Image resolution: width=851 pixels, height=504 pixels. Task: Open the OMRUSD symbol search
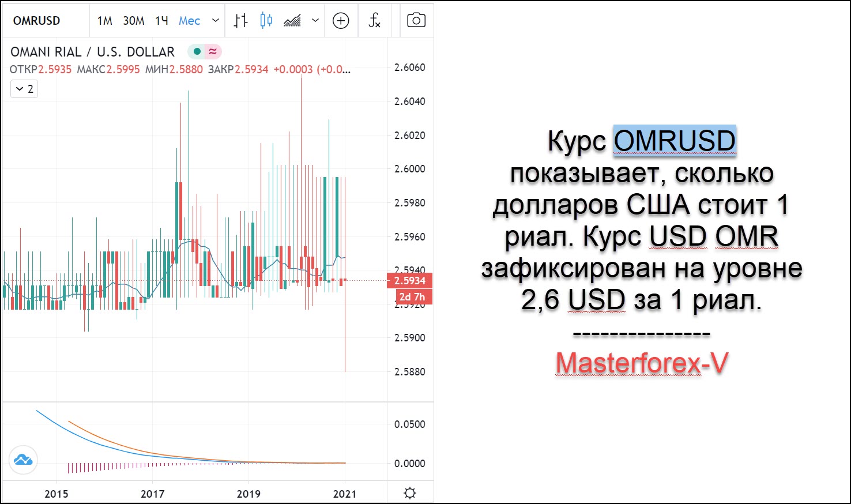pyautogui.click(x=37, y=21)
